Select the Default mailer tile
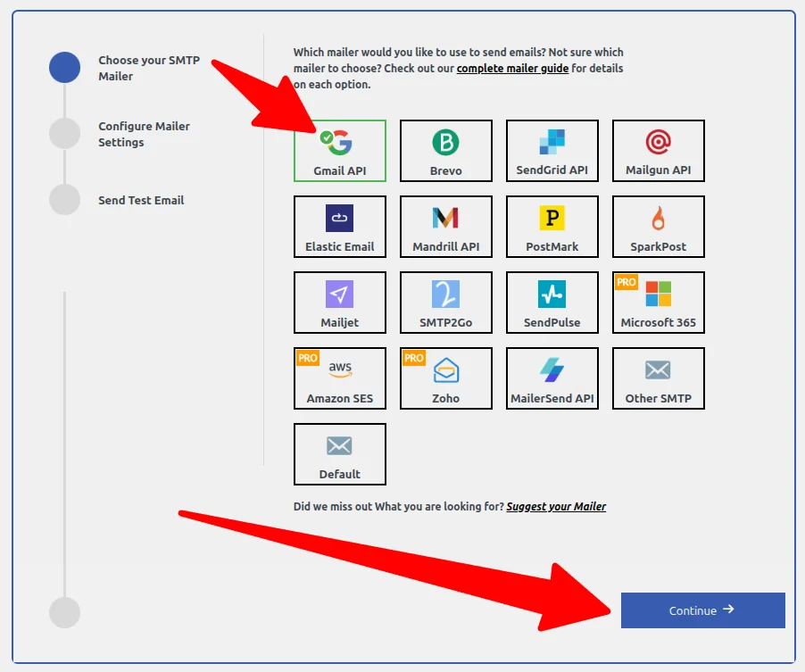The width and height of the screenshot is (805, 672). pyautogui.click(x=339, y=454)
